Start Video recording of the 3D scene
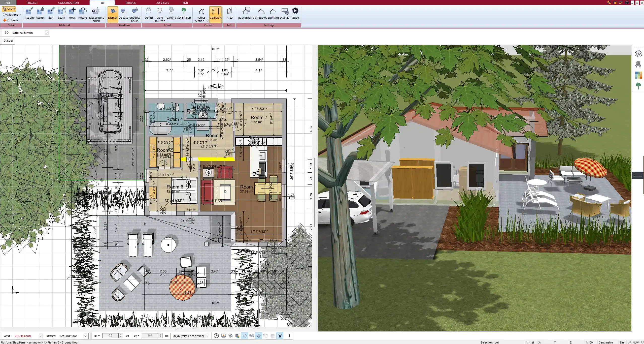Image resolution: width=644 pixels, height=344 pixels. point(295,13)
